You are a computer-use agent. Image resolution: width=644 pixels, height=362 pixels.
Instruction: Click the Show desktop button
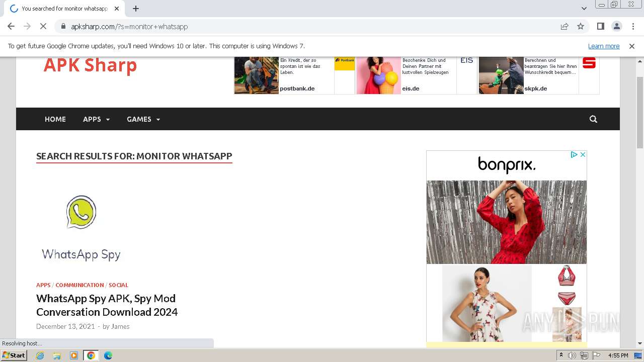coord(639,355)
